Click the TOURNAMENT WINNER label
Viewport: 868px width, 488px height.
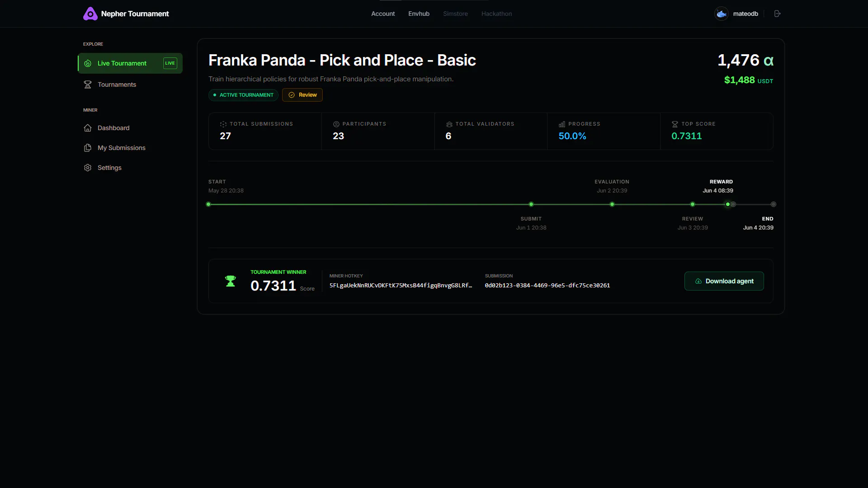pyautogui.click(x=278, y=272)
